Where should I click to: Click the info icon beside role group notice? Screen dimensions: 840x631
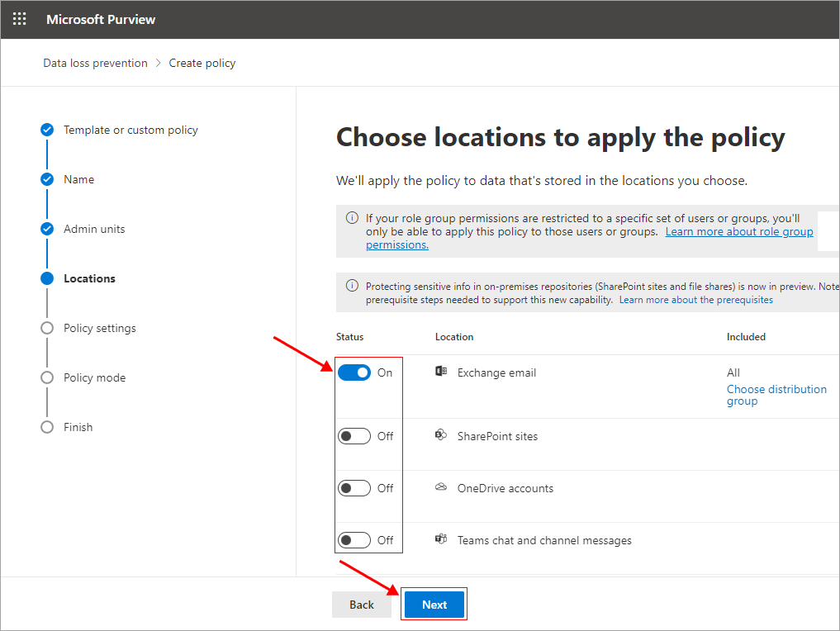click(x=352, y=218)
